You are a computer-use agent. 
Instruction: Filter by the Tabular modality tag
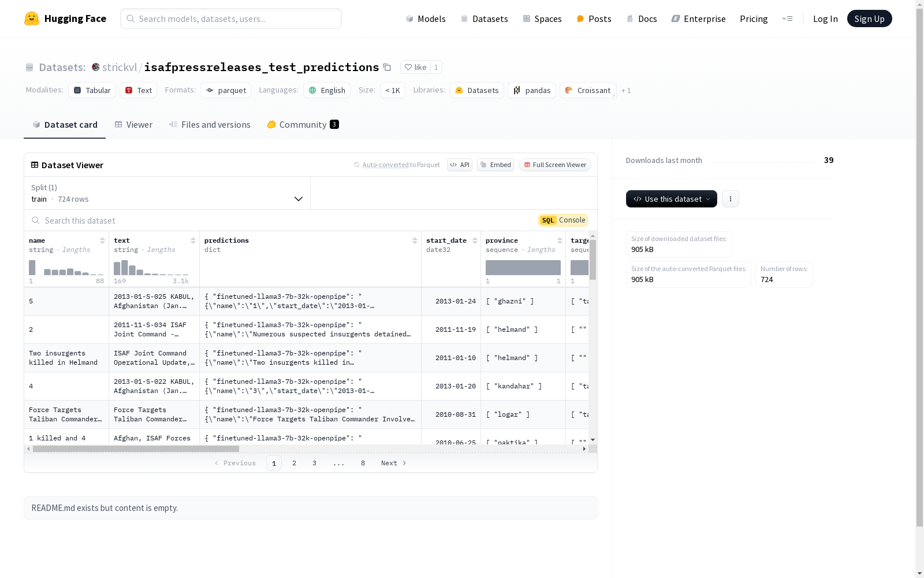click(92, 90)
